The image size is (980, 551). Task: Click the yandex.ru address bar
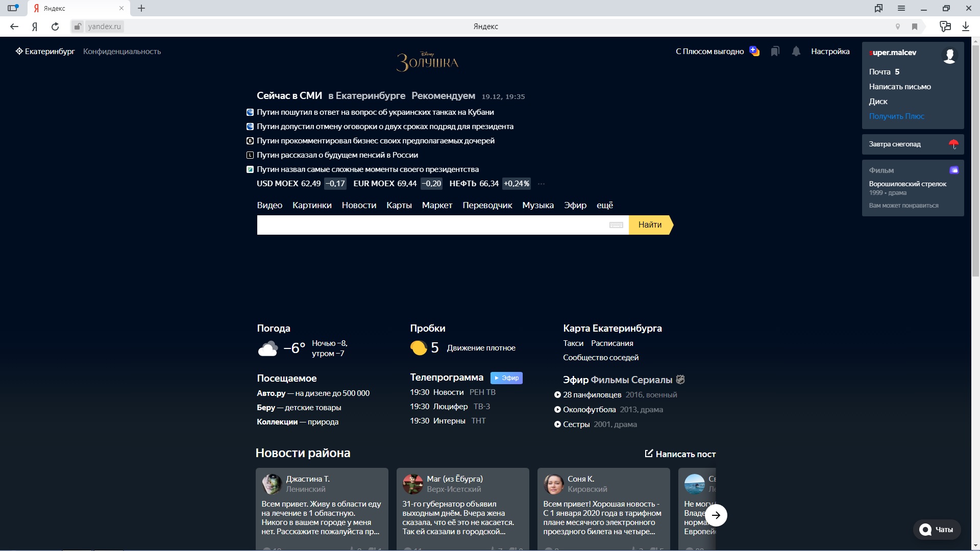[104, 27]
